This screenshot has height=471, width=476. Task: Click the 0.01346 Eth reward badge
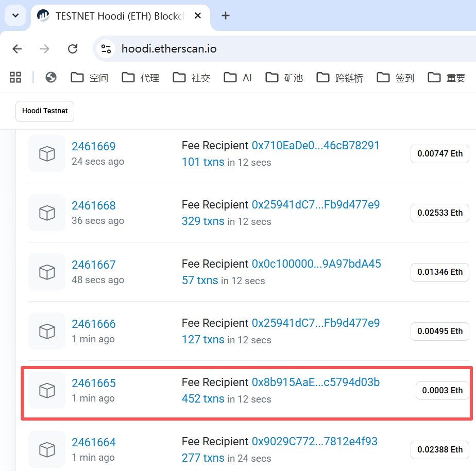pos(440,272)
